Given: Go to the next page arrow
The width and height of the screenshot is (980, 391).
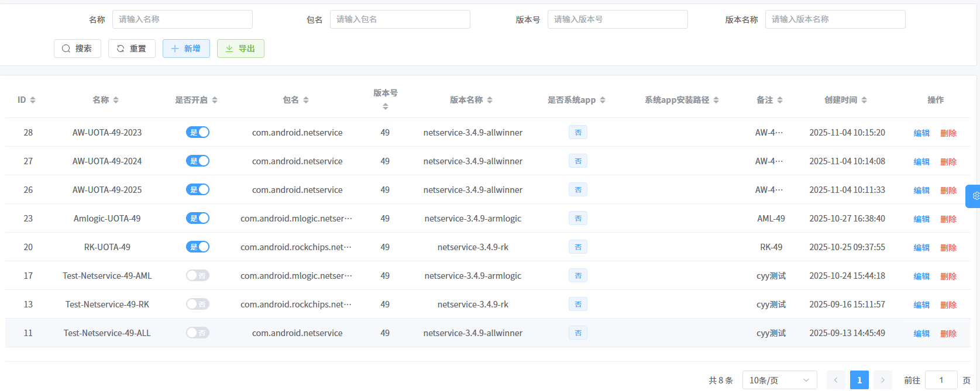Looking at the screenshot, I should pos(883,380).
